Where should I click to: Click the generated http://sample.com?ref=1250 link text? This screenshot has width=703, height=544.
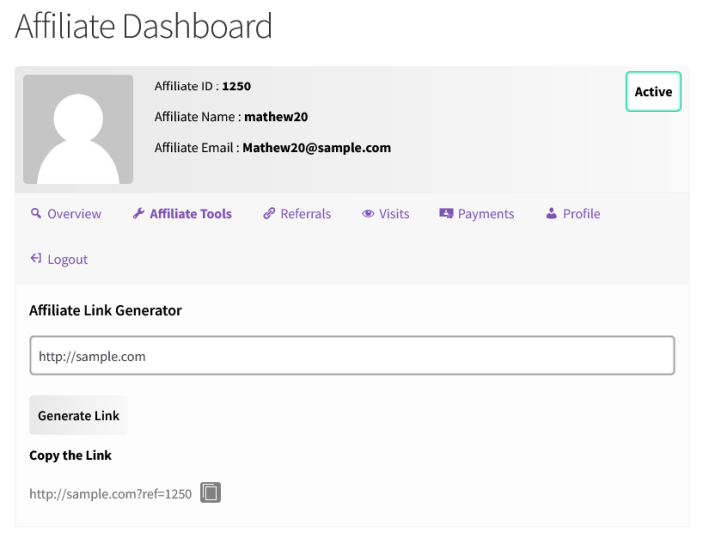(110, 494)
